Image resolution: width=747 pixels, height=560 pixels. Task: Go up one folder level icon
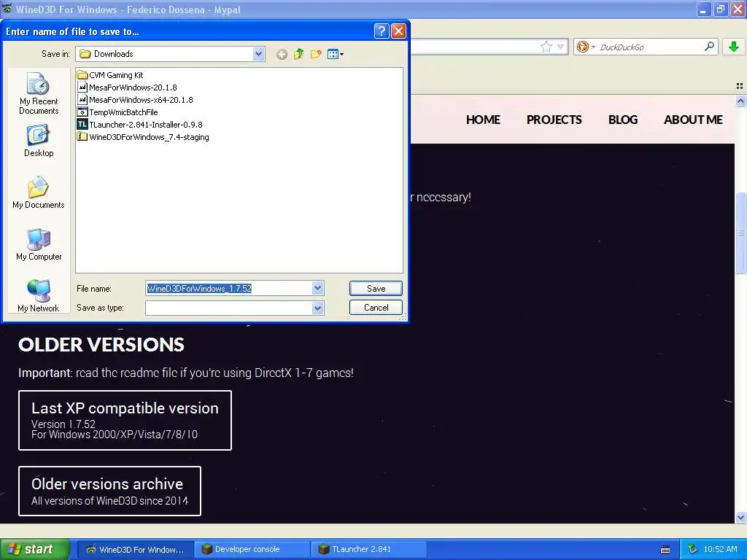(298, 54)
